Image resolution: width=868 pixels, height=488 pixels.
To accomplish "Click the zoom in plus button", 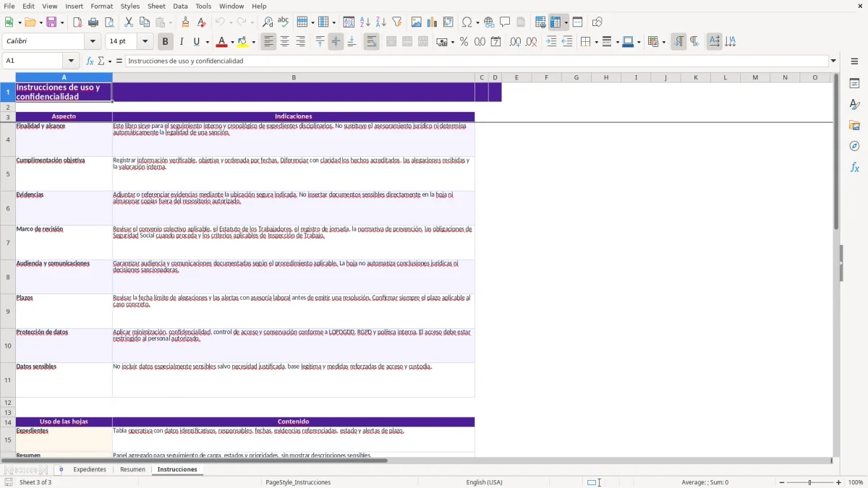I will pos(839,482).
